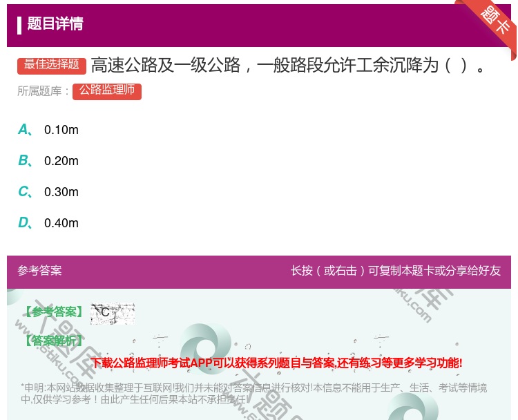Image resolution: width=518 pixels, height=420 pixels.
Task: Click the question text about 工余沉降
Action: pyautogui.click(x=288, y=65)
